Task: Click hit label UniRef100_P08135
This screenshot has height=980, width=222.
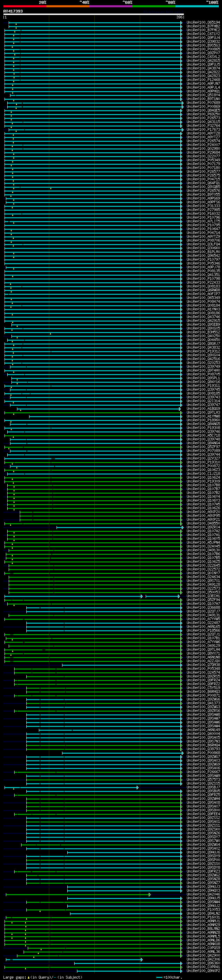Action: point(203,271)
